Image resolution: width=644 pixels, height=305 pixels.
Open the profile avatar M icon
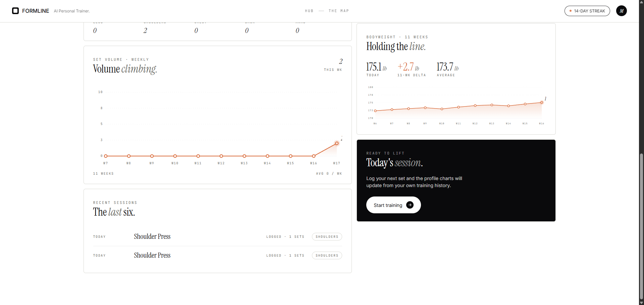coord(622,11)
